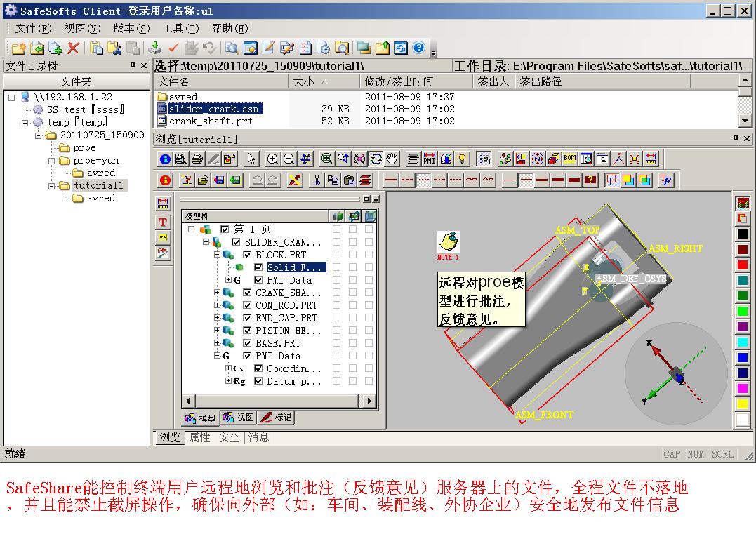The height and width of the screenshot is (546, 756).
Task: Expand the CRANK_SHA... model tree node
Action: 217,293
